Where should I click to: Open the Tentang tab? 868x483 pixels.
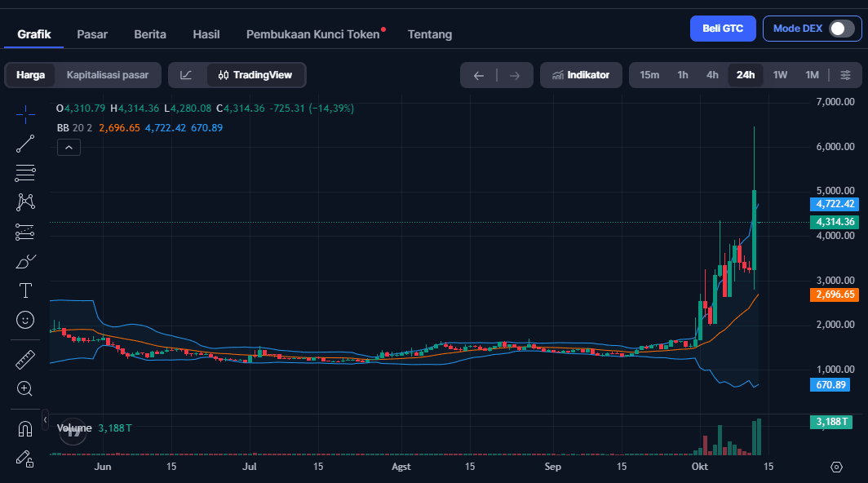[x=430, y=34]
